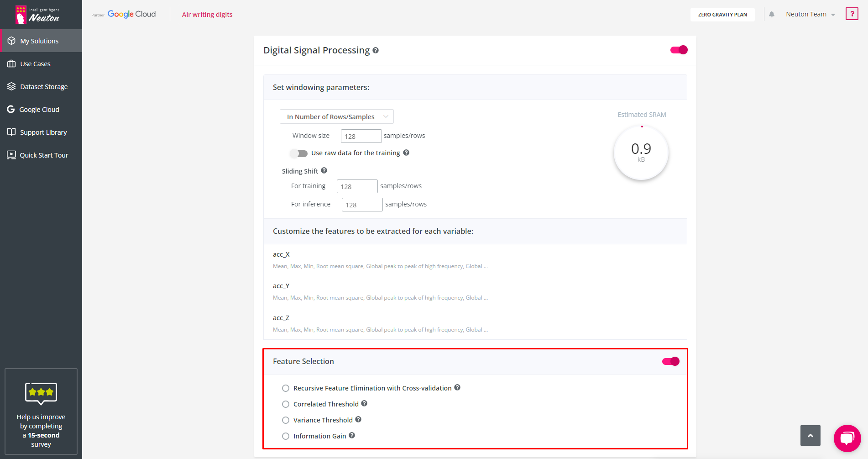Click the Quick Start Tour play icon
The height and width of the screenshot is (459, 868).
[x=11, y=155]
